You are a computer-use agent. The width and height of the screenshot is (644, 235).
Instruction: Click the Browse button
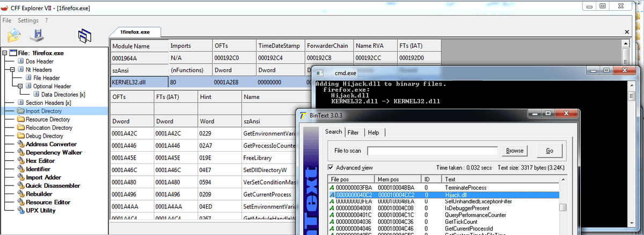[514, 151]
